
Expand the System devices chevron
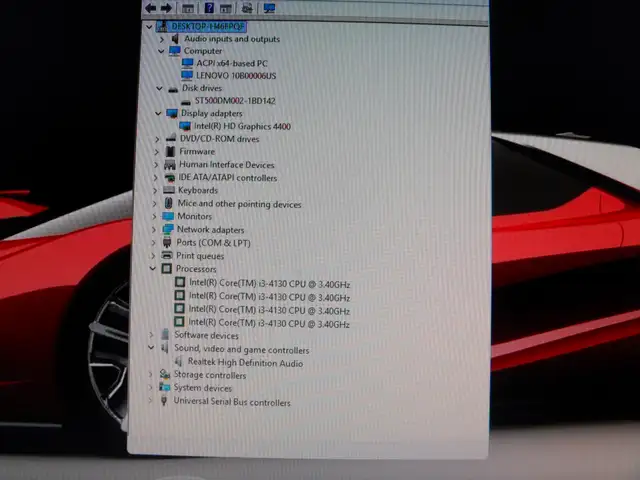click(x=150, y=387)
